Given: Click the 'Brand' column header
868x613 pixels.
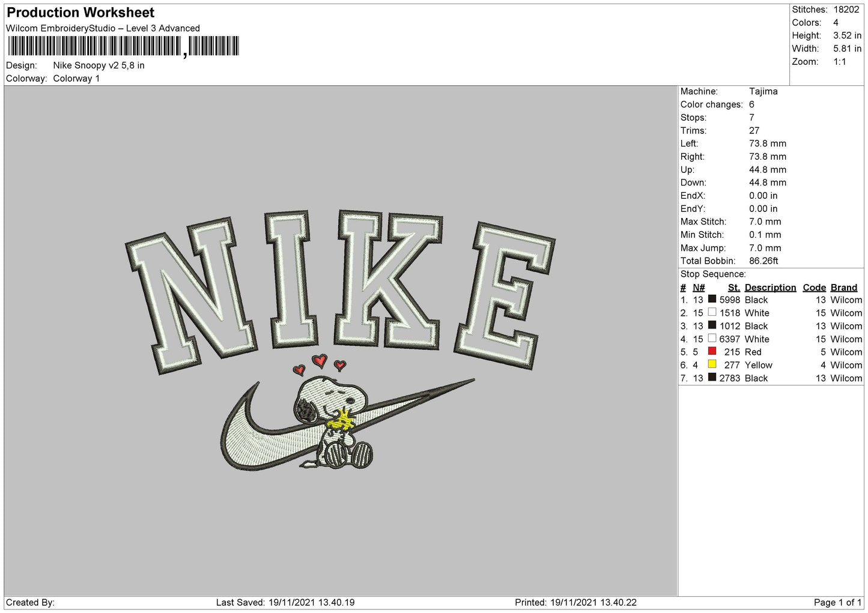Looking at the screenshot, I should pyautogui.click(x=844, y=288).
